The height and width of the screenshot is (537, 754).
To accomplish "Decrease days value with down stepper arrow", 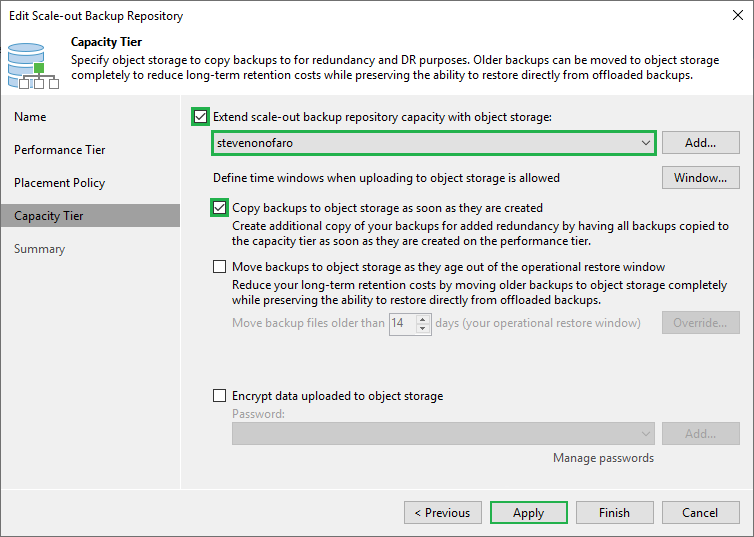I will pos(423,328).
